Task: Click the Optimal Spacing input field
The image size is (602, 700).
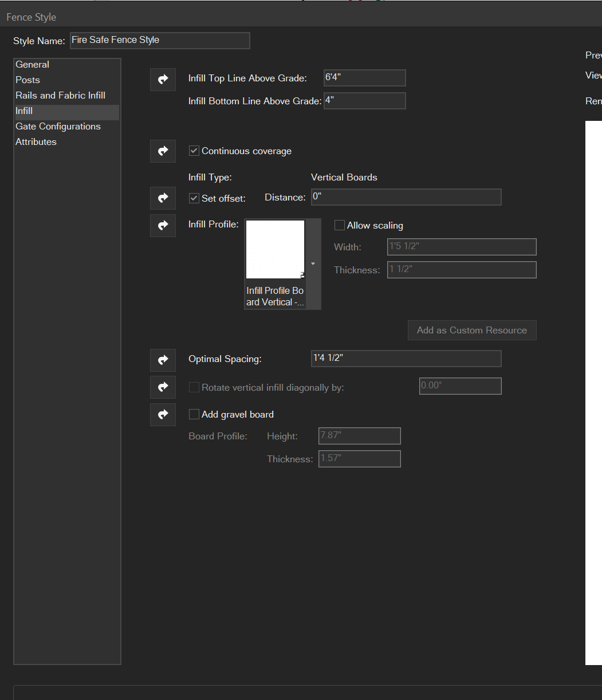Action: click(x=406, y=359)
